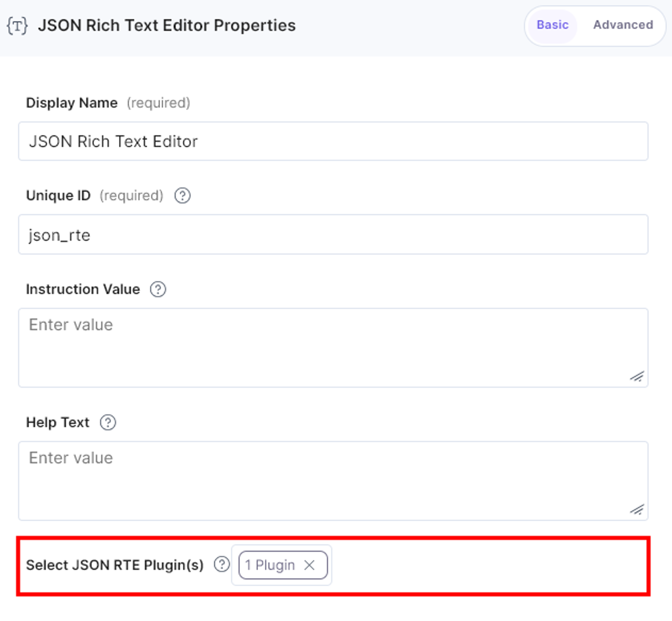Open the JSON RTE plugin selector dropdown
The image size is (672, 621).
point(281,565)
